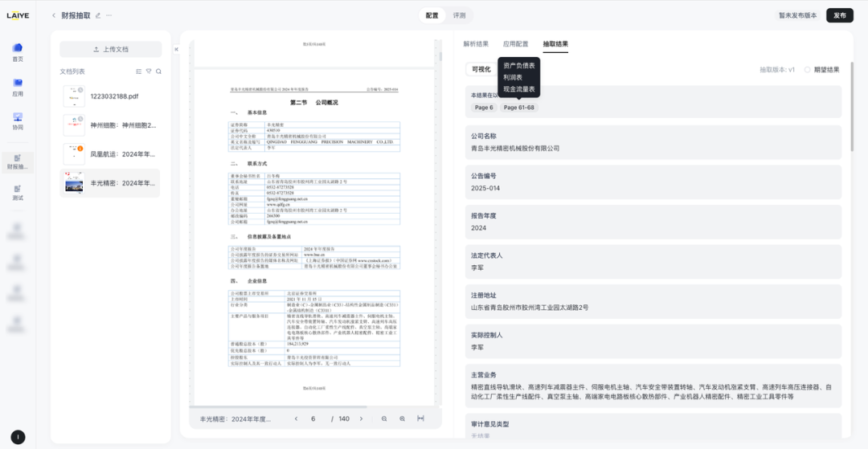This screenshot has height=449, width=868.
Task: Go to next page of document
Action: 361,418
